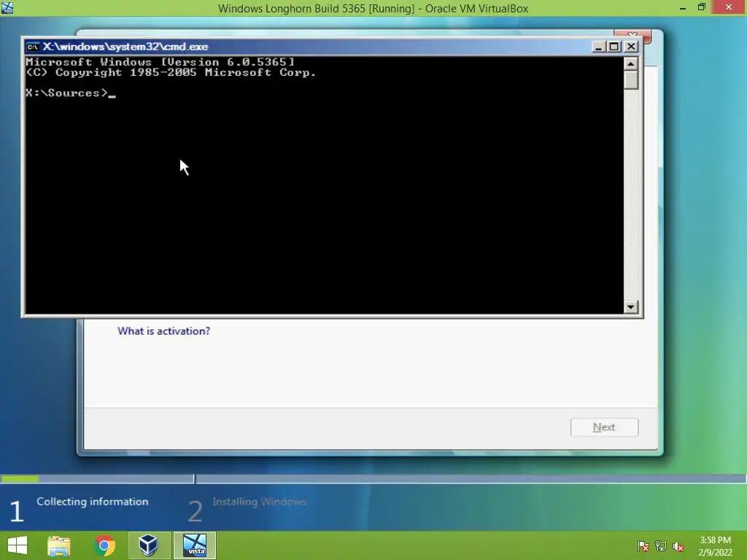Click the console scrollbar up arrow

point(631,64)
